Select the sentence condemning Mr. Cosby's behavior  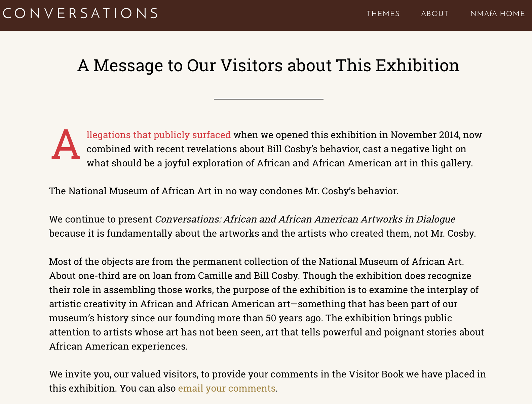pyautogui.click(x=224, y=191)
